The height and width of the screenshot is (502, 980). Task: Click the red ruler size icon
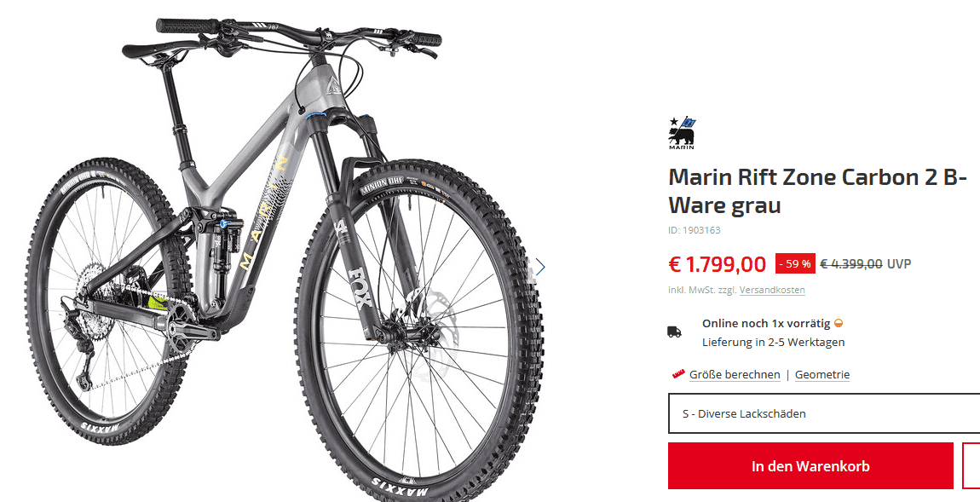click(678, 374)
